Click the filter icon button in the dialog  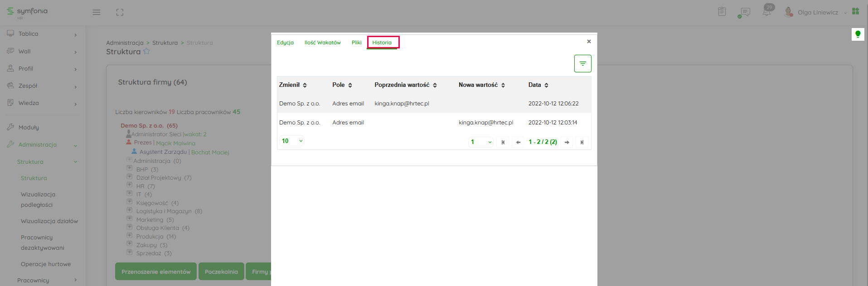pyautogui.click(x=582, y=64)
